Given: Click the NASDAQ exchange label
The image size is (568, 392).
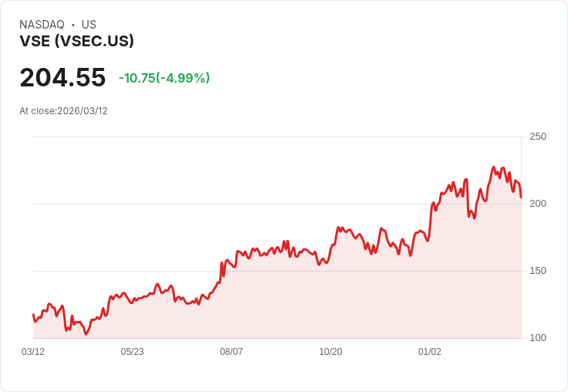Looking at the screenshot, I should tap(42, 25).
